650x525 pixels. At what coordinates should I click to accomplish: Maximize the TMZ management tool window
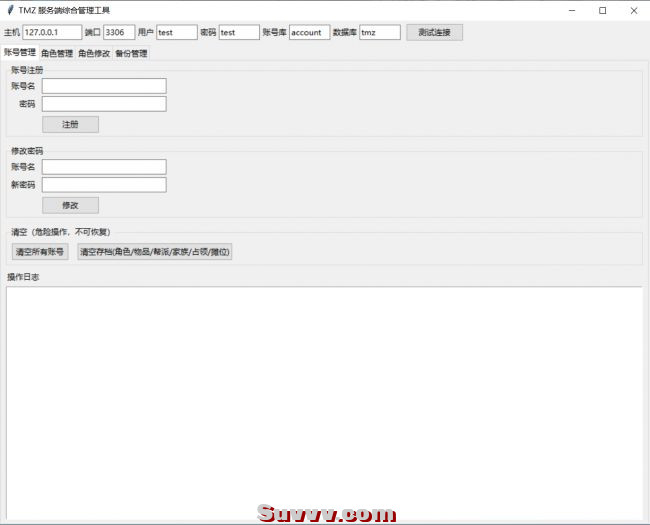[603, 11]
